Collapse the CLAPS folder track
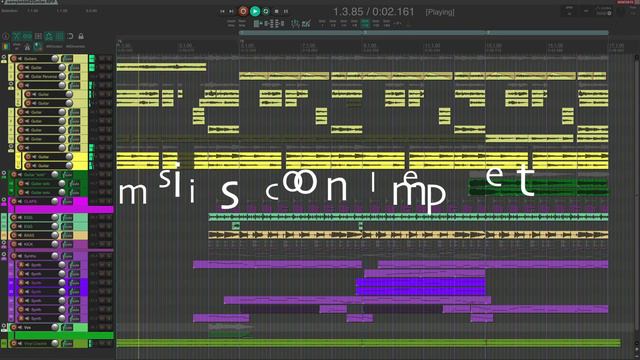 point(4,201)
